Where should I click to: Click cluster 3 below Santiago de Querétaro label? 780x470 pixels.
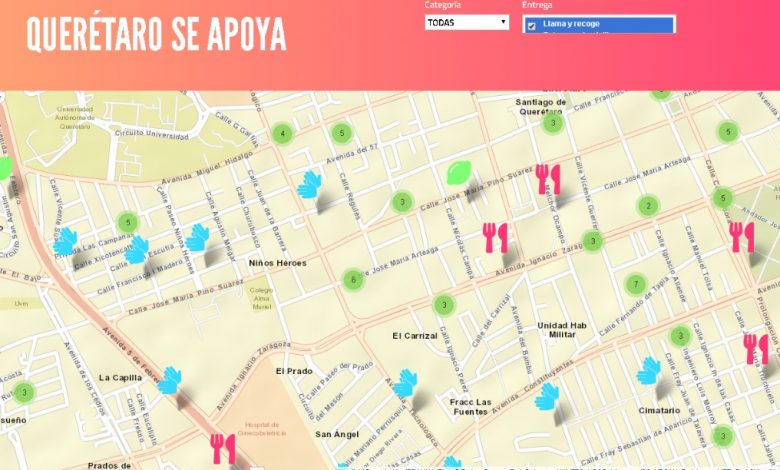point(553,123)
